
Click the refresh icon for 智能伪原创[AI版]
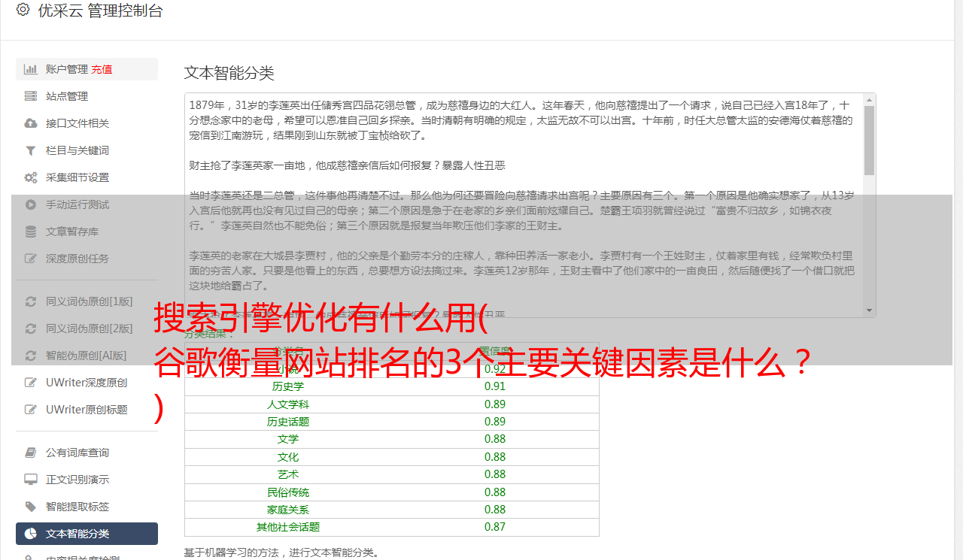coord(31,356)
